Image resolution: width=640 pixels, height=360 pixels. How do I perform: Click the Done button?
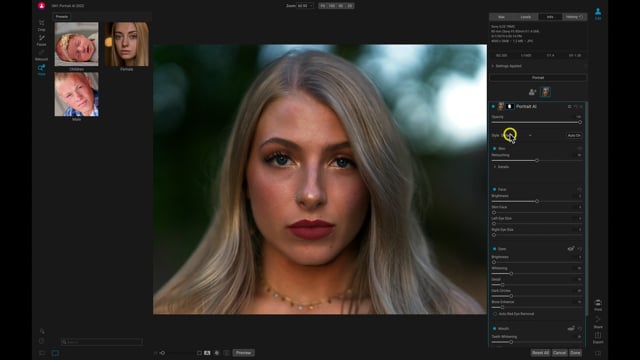pos(576,353)
